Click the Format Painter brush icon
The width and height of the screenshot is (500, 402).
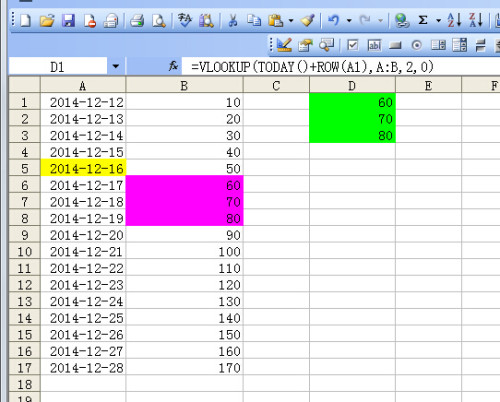click(307, 21)
